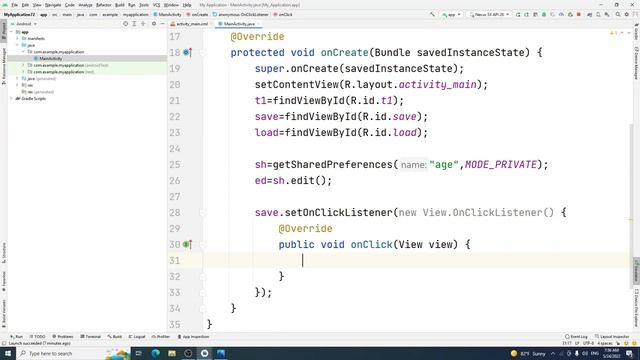Click the green Debug app bug icon
Image resolution: width=640 pixels, height=360 pixels.
(544, 14)
